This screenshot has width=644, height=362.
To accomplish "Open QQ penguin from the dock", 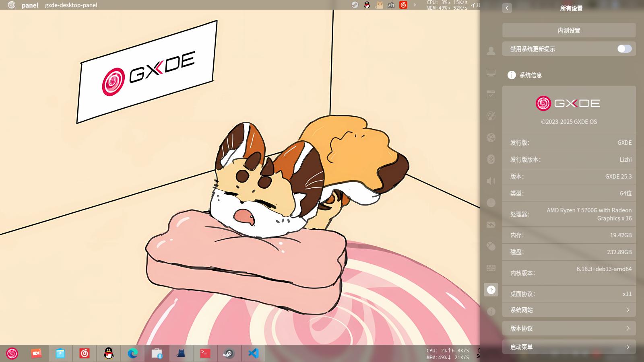I will (109, 353).
